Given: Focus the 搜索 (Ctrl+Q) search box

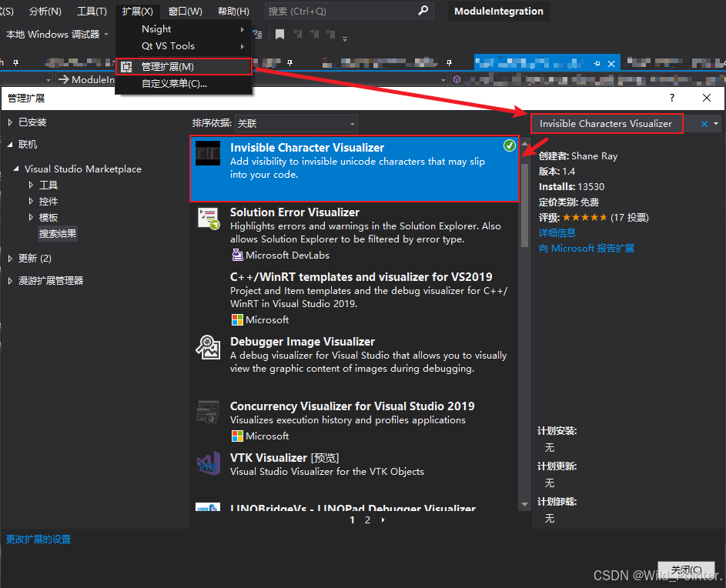Looking at the screenshot, I should coord(349,11).
